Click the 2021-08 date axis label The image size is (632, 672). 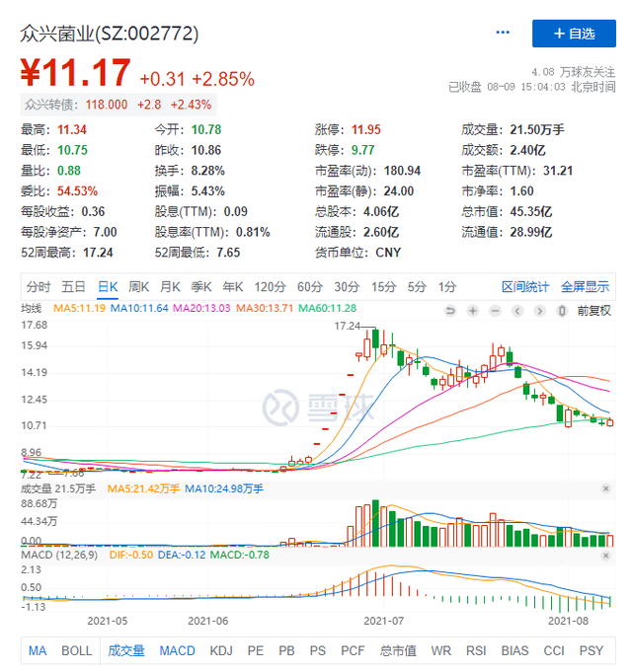(568, 621)
